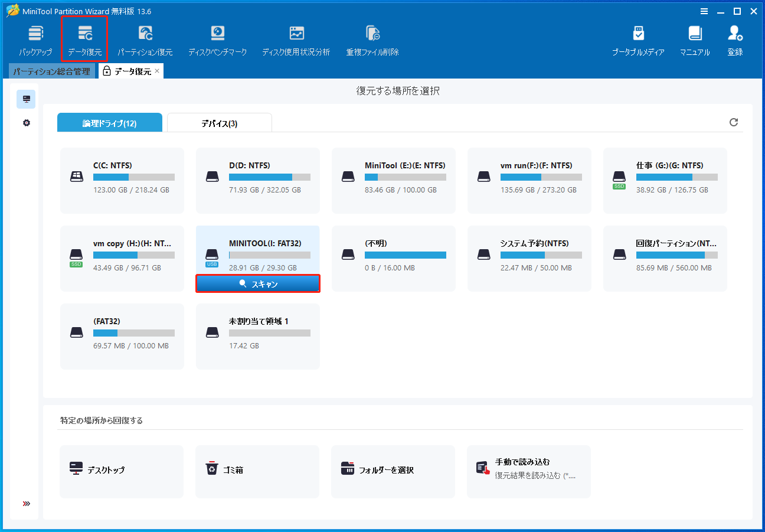Open ブータブルメディア builder
This screenshot has height=532, width=765.
tap(638, 40)
